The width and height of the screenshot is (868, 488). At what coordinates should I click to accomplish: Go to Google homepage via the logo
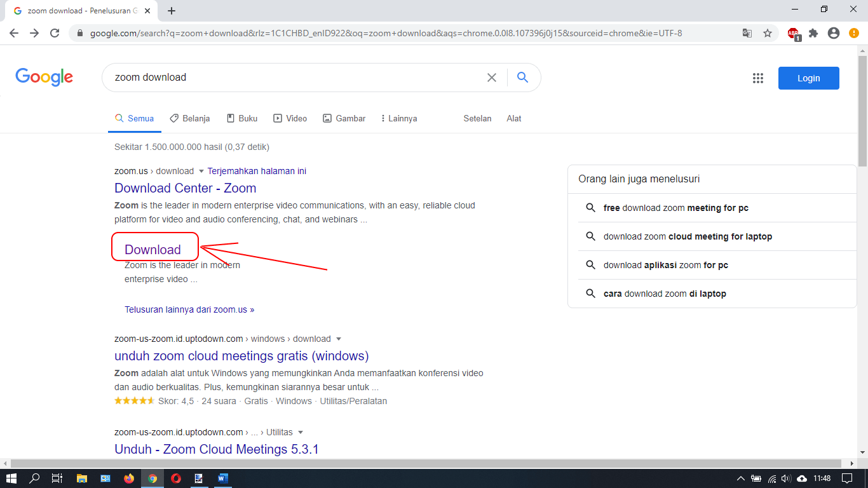click(44, 78)
